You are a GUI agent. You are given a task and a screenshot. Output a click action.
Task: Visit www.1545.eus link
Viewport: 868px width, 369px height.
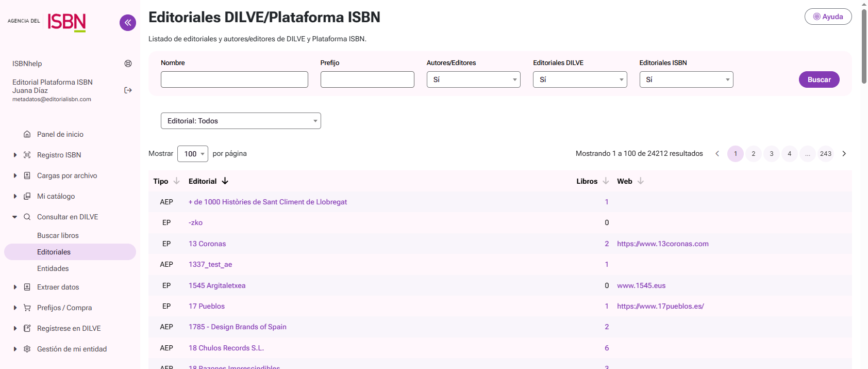(641, 285)
